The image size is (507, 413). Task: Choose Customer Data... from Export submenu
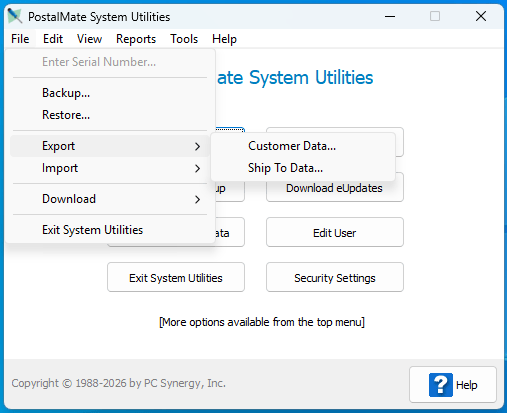click(x=303, y=146)
